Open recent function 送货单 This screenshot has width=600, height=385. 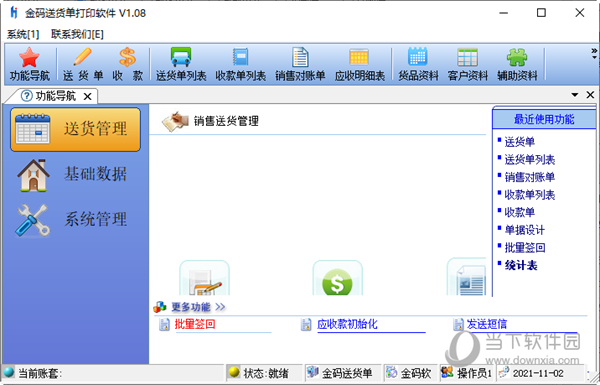[x=519, y=142]
